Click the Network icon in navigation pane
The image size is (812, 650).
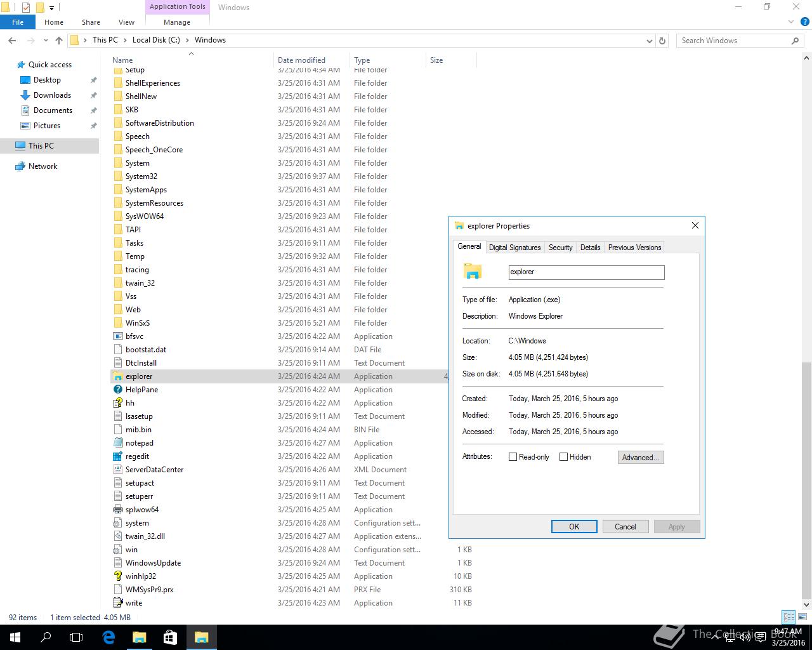(x=20, y=166)
